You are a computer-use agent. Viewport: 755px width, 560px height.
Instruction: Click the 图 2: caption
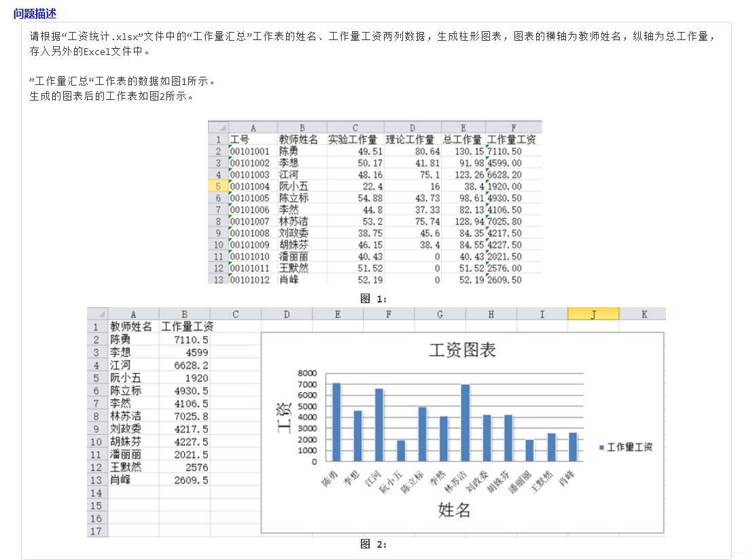374,544
